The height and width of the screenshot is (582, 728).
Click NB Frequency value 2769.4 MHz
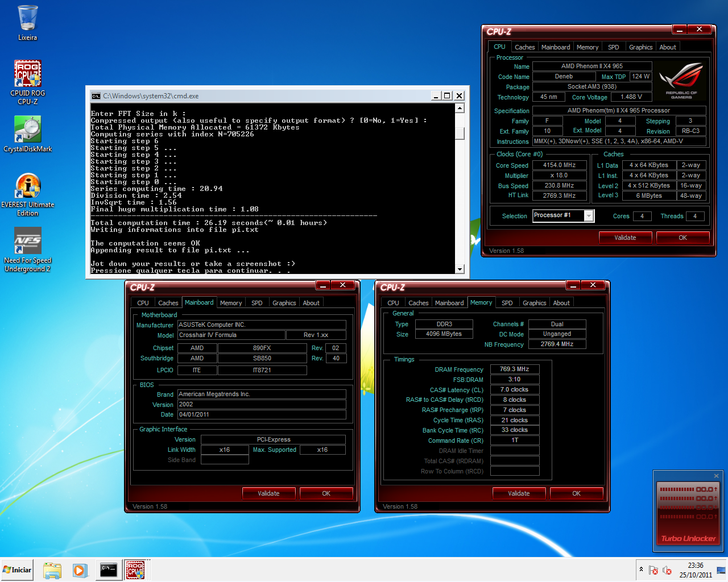click(x=557, y=344)
